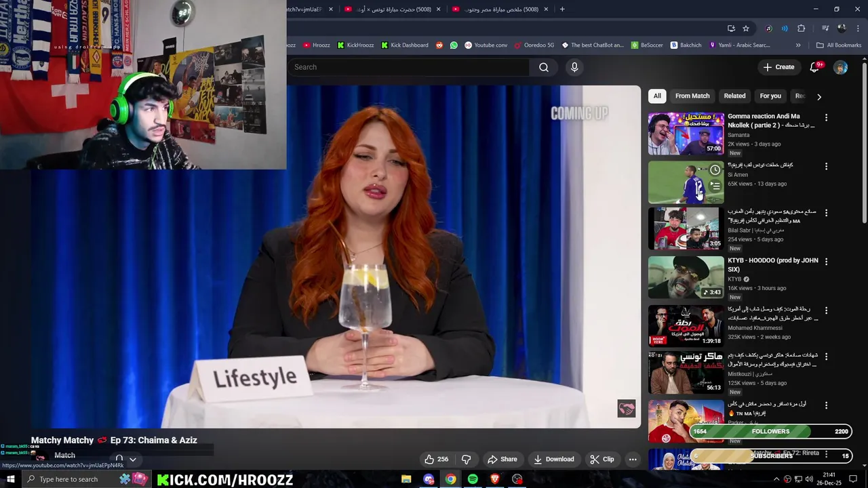868x488 pixels.
Task: Open the YouTube account avatar menu
Action: tap(840, 67)
